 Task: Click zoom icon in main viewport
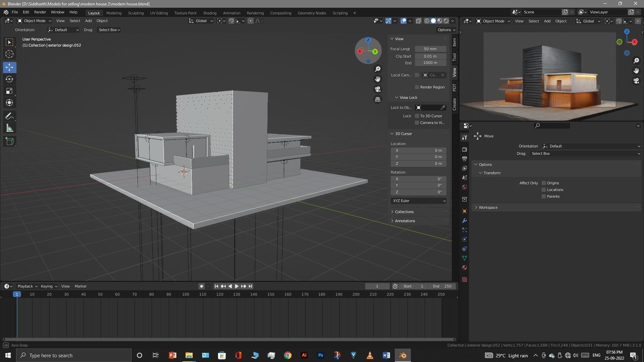(378, 69)
